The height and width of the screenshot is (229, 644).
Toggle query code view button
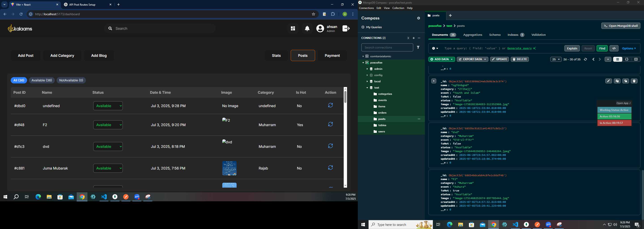coord(614,48)
